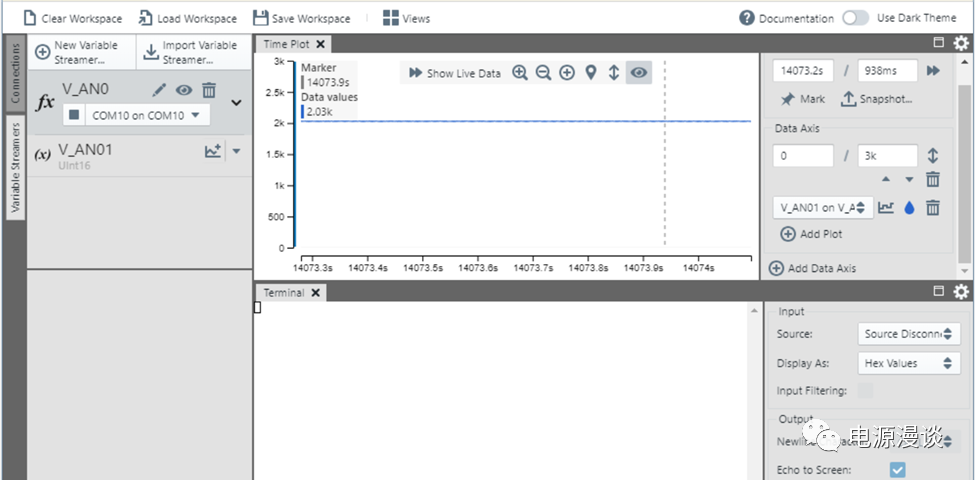The image size is (975, 480).
Task: Select the Terminal tab
Action: [284, 292]
